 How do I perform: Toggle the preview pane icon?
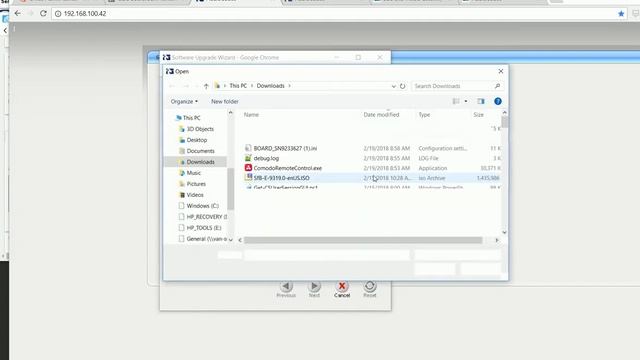(x=481, y=101)
